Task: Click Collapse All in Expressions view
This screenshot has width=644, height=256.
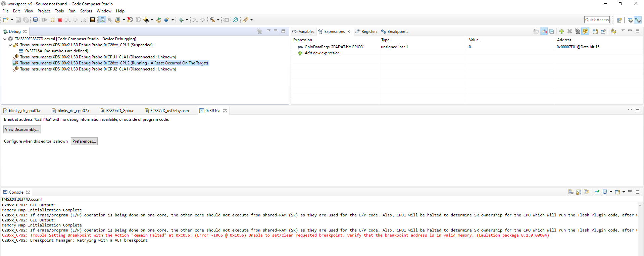Action: click(x=551, y=32)
